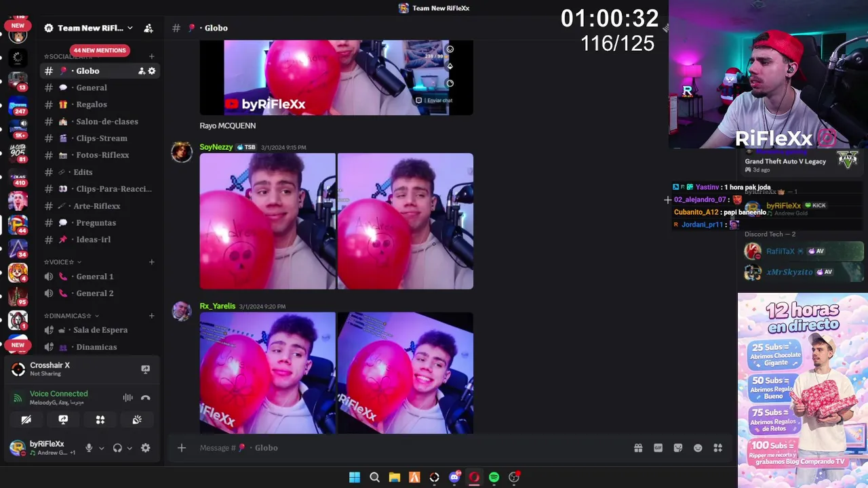Open Rx_Yarelis's second balloon image
Viewport: 868px width, 488px height.
(406, 373)
